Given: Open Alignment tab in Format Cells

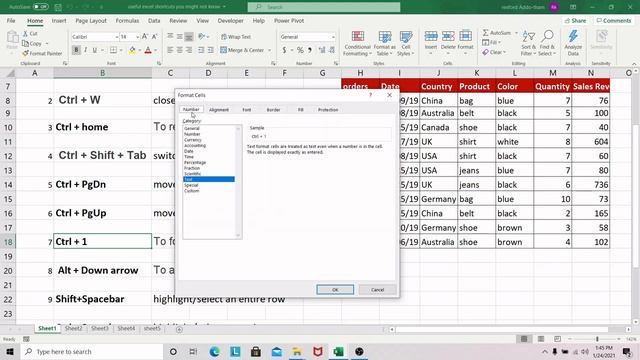Looking at the screenshot, I should pos(219,110).
